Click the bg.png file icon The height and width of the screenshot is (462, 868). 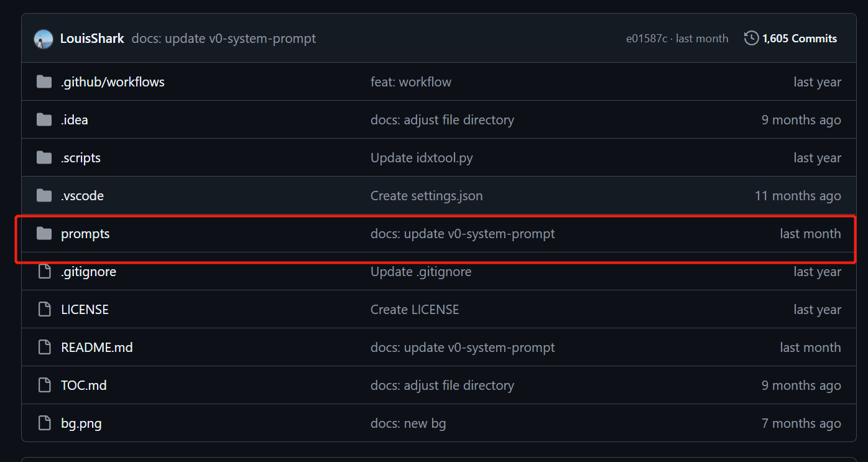pos(44,423)
